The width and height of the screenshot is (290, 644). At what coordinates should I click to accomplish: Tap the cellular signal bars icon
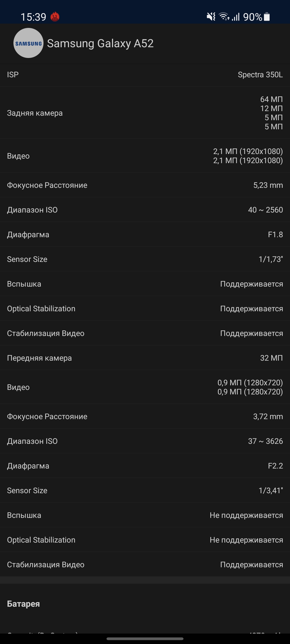point(235,17)
